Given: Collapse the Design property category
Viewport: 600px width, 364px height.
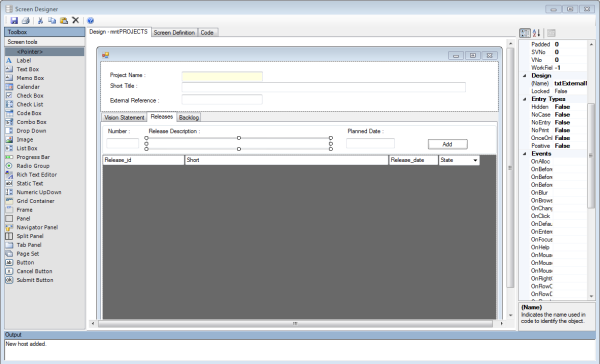Looking at the screenshot, I should (525, 76).
